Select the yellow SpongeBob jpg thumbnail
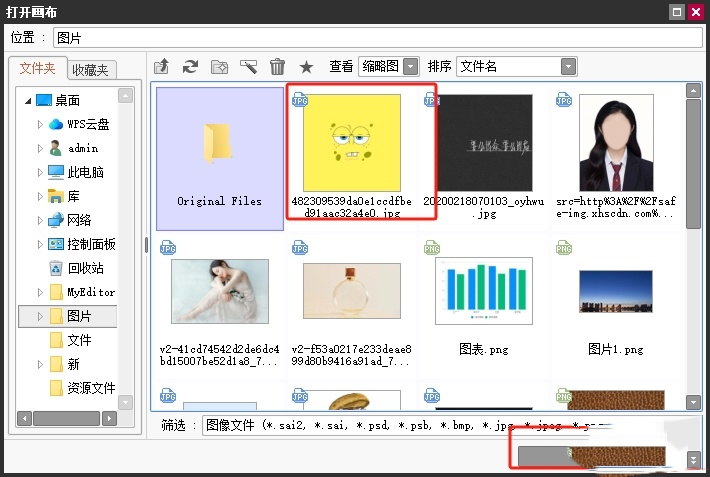710x477 pixels. (x=352, y=143)
